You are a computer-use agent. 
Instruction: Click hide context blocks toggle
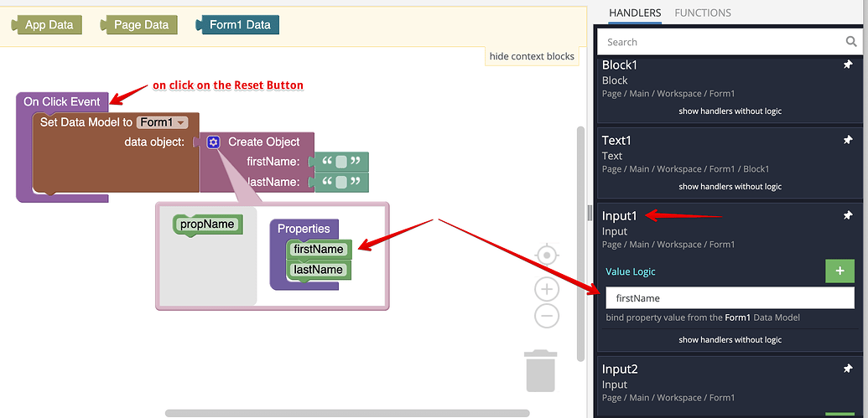(532, 56)
